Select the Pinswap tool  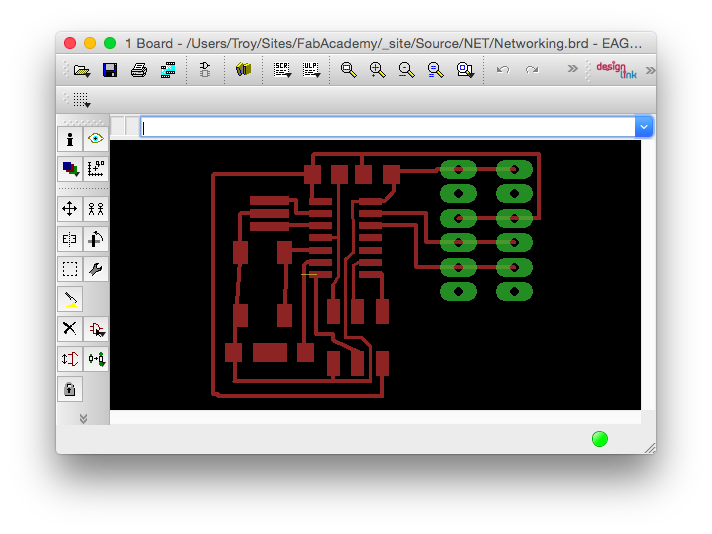(x=70, y=359)
